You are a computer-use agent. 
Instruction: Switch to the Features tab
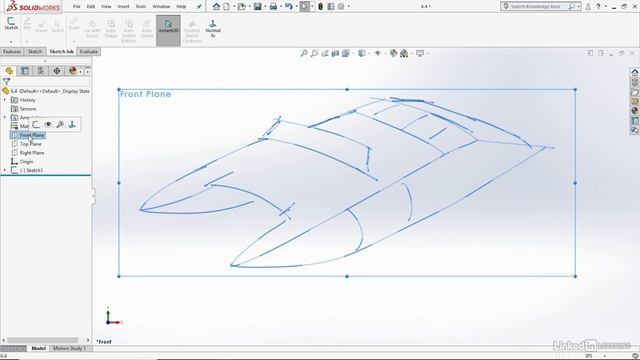[x=12, y=52]
